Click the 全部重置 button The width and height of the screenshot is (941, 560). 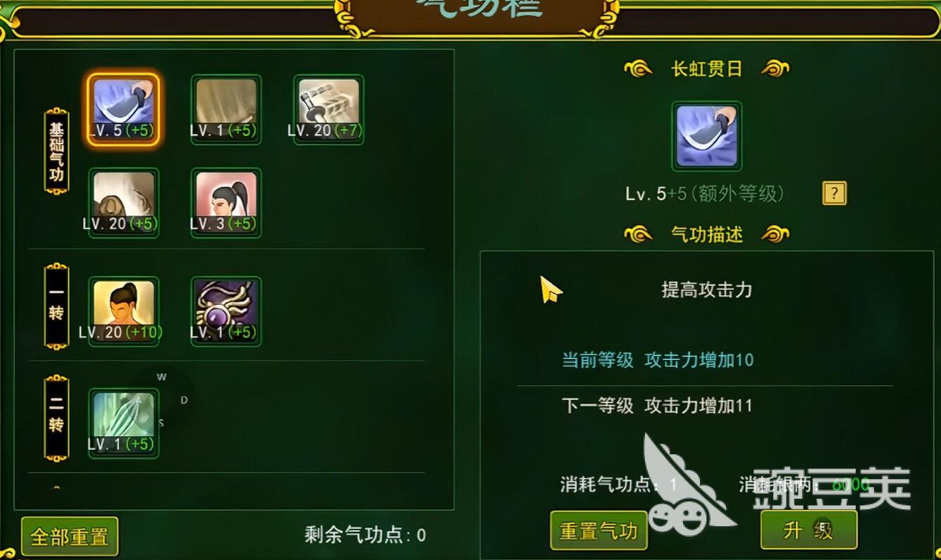pyautogui.click(x=70, y=537)
